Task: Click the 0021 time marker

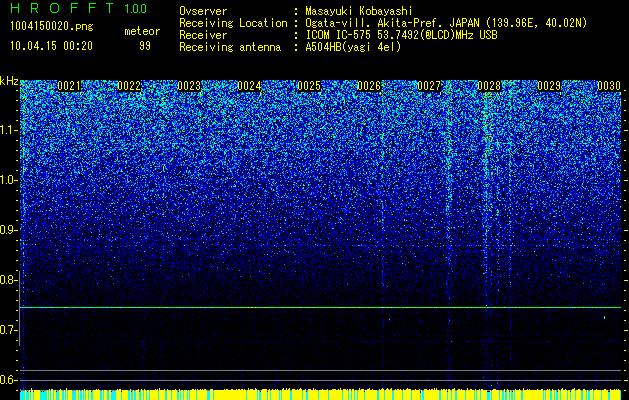Action: tap(69, 86)
